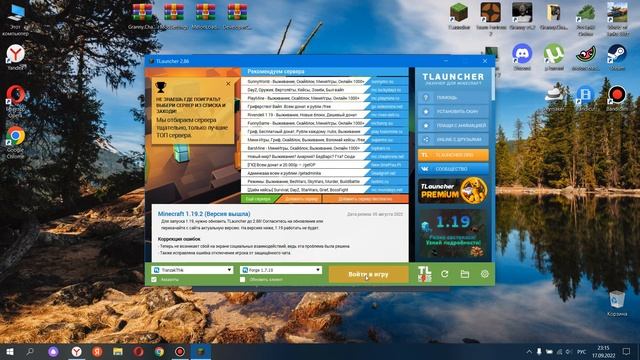This screenshot has height=360, width=640.
Task: Open Плащи с анимацией sidebar item
Action: click(x=453, y=125)
